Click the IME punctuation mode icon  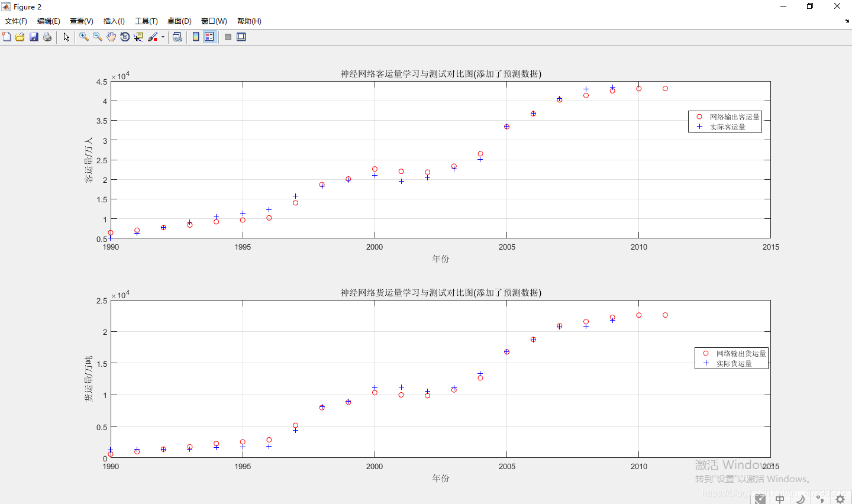click(820, 499)
